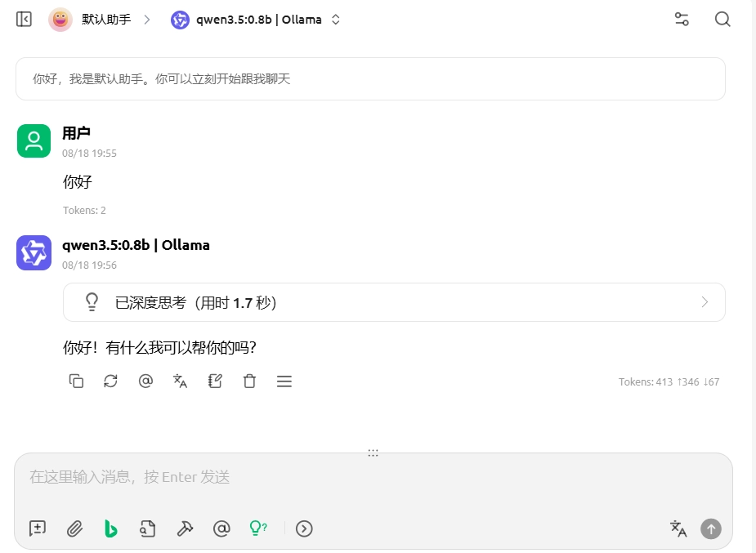756x553 pixels.
Task: Delete the assistant's reply message
Action: click(x=250, y=381)
